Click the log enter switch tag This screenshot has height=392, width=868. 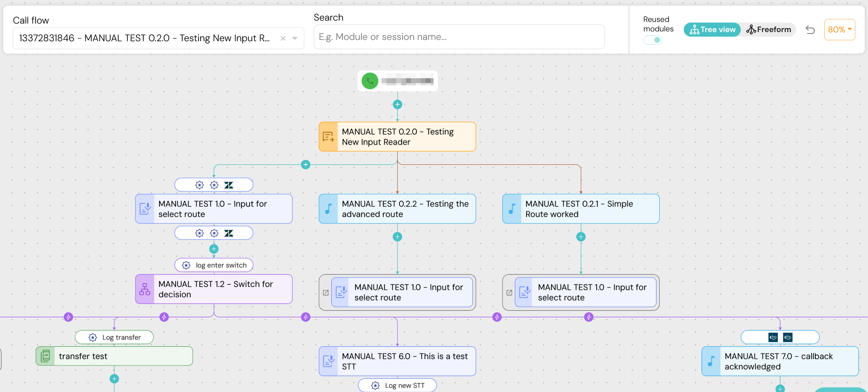pyautogui.click(x=214, y=265)
